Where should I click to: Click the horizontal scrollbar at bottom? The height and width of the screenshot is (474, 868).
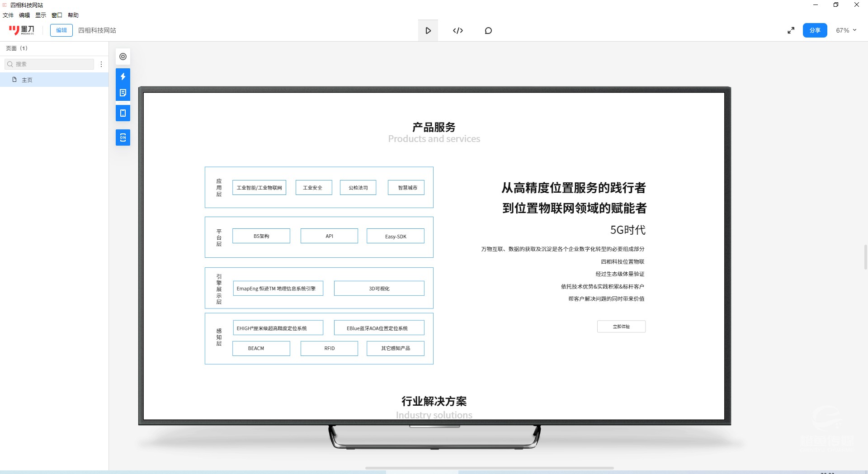point(489,468)
